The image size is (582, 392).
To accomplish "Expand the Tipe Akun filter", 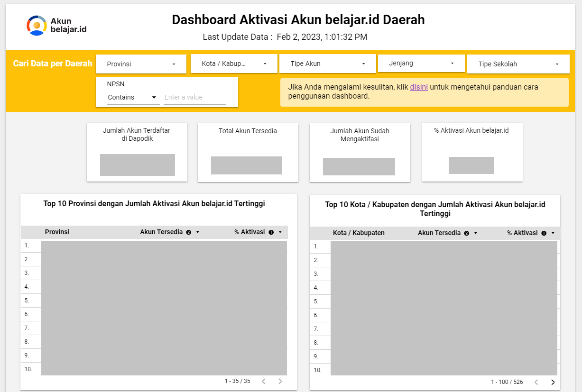I will coord(327,64).
